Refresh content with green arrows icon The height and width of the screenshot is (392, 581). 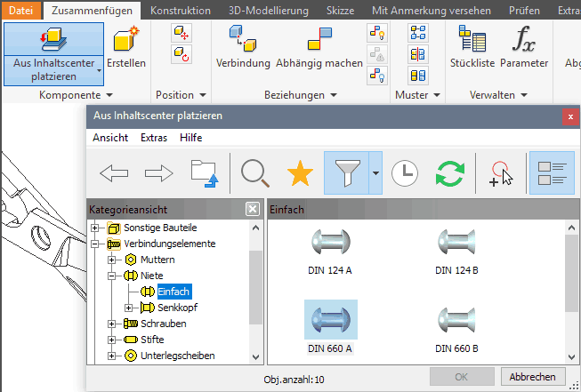tap(449, 172)
